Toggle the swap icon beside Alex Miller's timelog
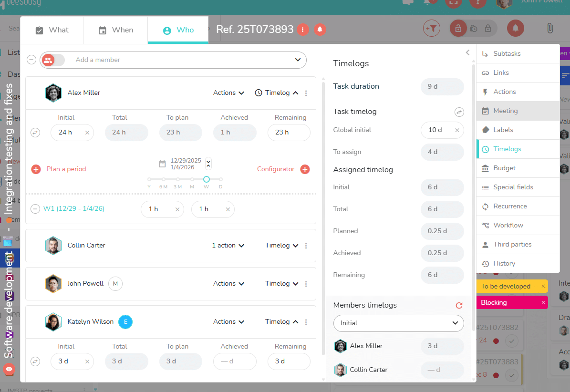Image resolution: width=570 pixels, height=392 pixels. pyautogui.click(x=35, y=133)
